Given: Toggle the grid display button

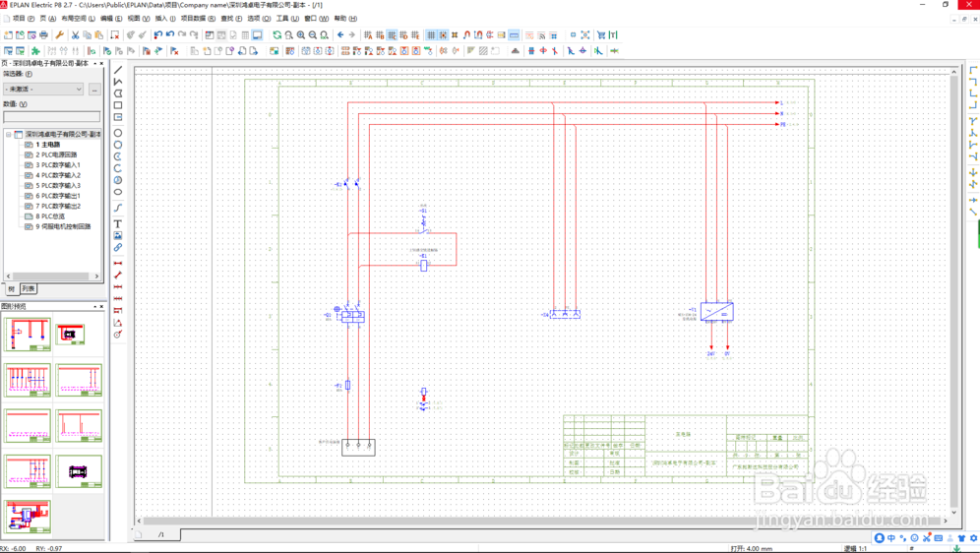Looking at the screenshot, I should (431, 35).
